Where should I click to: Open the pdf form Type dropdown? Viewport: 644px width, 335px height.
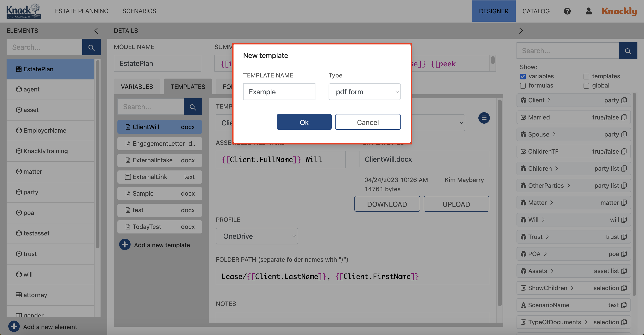(x=364, y=92)
